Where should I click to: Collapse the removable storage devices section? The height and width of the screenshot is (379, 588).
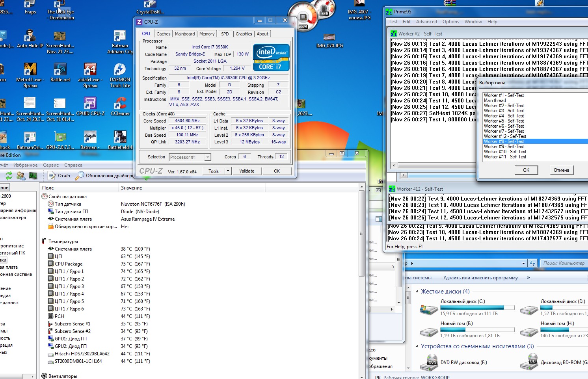[417, 346]
